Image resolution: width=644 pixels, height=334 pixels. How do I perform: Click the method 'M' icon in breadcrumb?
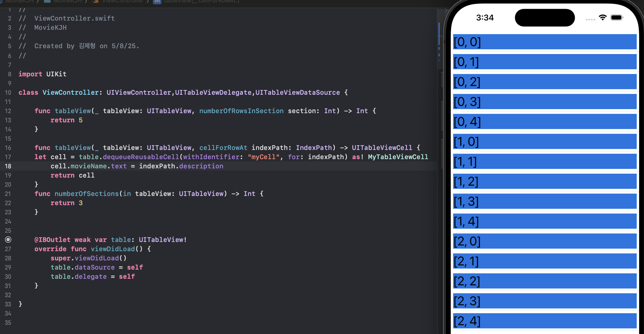tap(157, 2)
